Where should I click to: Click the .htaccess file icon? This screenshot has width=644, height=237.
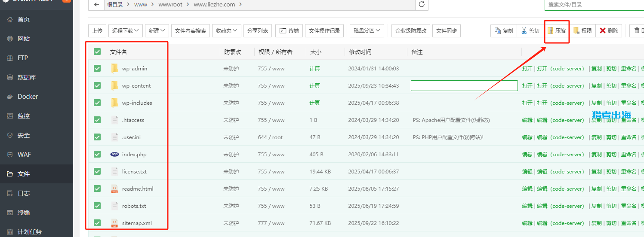tap(114, 120)
